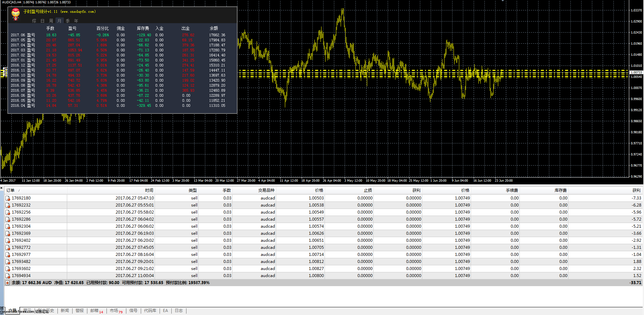
Task: Close the terminal panel with the X
Action: [2, 188]
